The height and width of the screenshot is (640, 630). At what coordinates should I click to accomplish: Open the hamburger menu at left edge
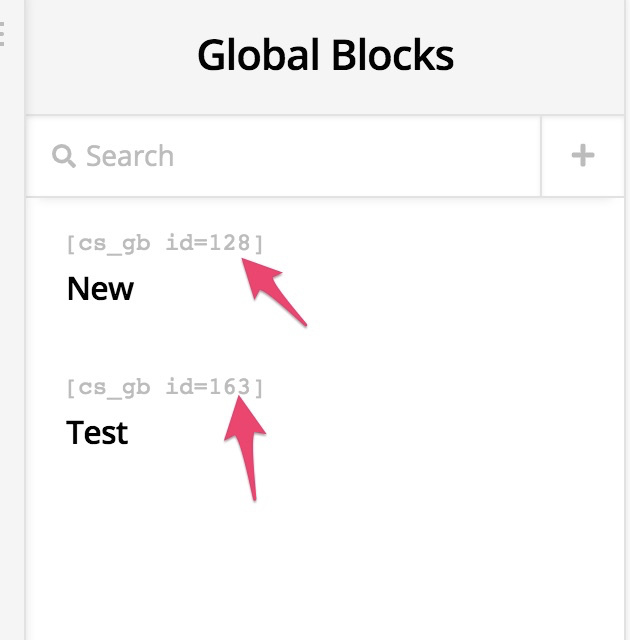tap(2, 33)
